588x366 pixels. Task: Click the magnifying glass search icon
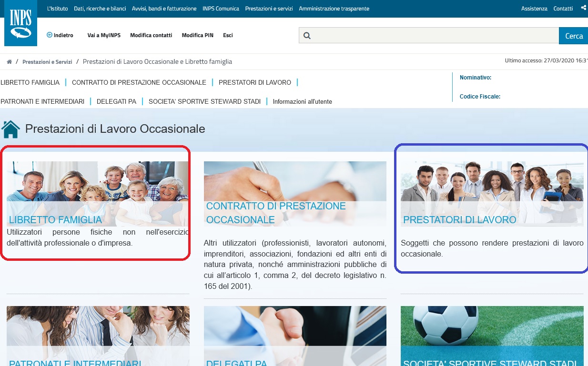tap(307, 35)
